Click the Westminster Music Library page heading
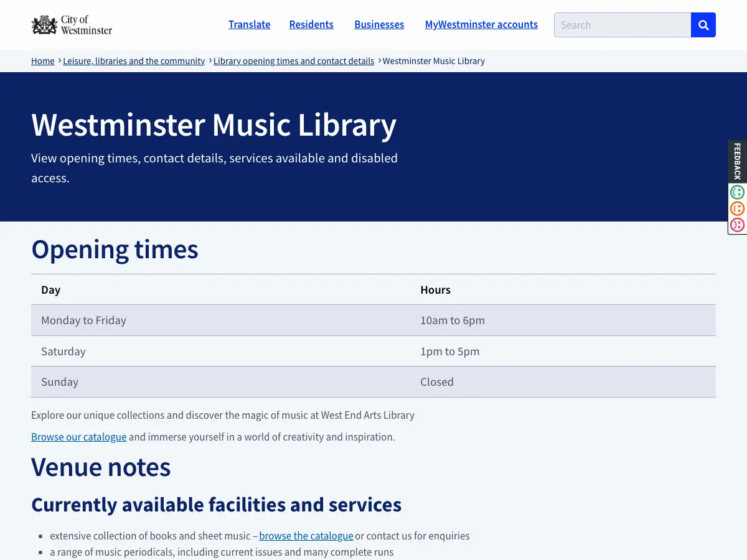This screenshot has width=747, height=560. (214, 124)
